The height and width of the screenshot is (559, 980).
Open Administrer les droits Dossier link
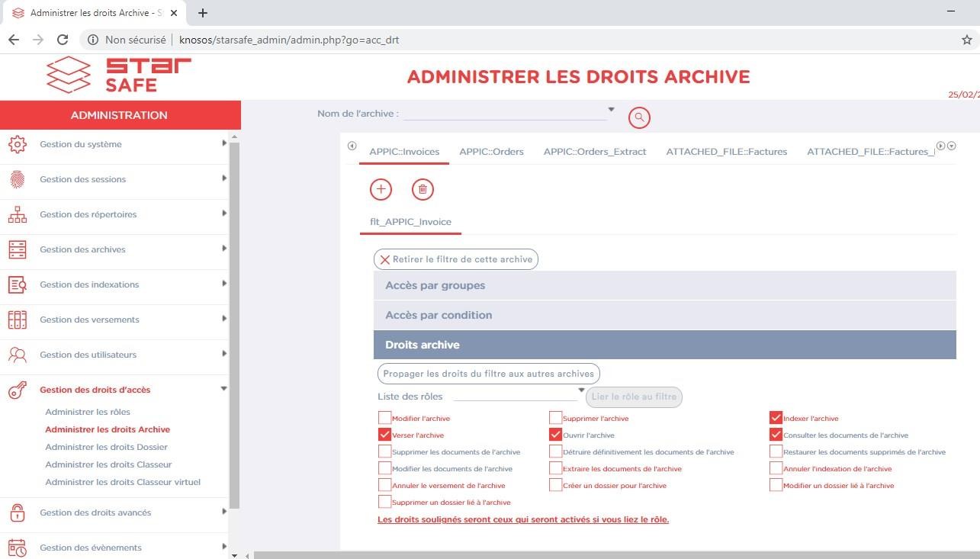click(106, 447)
